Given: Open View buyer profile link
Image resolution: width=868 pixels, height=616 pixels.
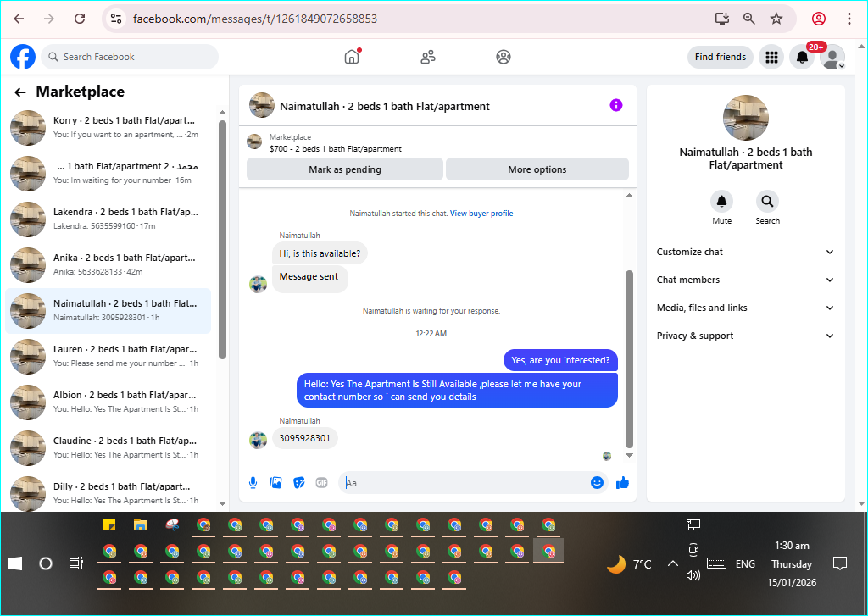Looking at the screenshot, I should (481, 214).
